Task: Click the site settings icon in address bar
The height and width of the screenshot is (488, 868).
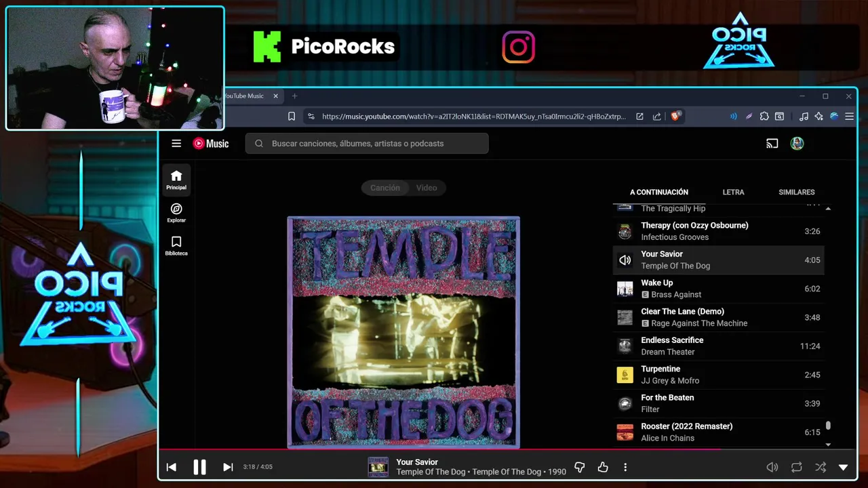Action: [x=311, y=117]
